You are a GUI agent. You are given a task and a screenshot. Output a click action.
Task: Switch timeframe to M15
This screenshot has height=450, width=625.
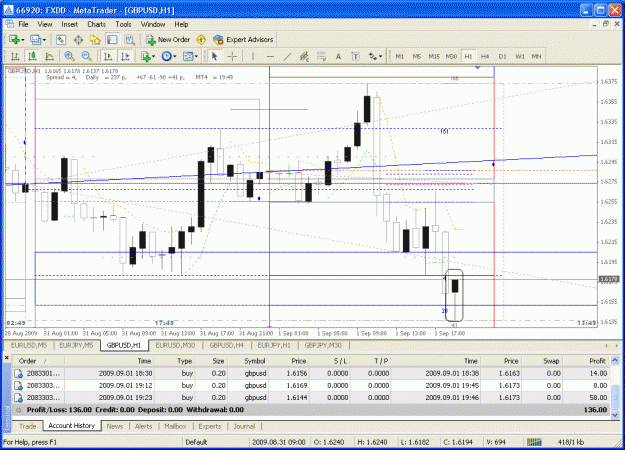coord(434,57)
